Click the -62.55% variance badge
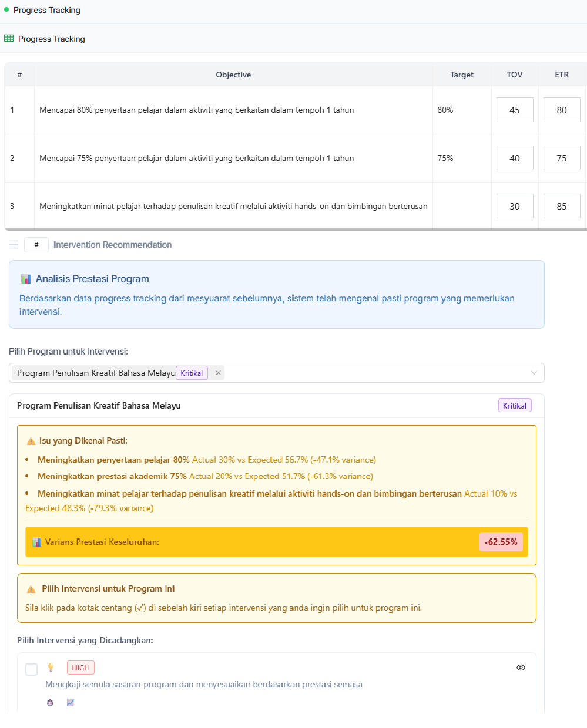This screenshot has width=587, height=728. click(x=501, y=541)
